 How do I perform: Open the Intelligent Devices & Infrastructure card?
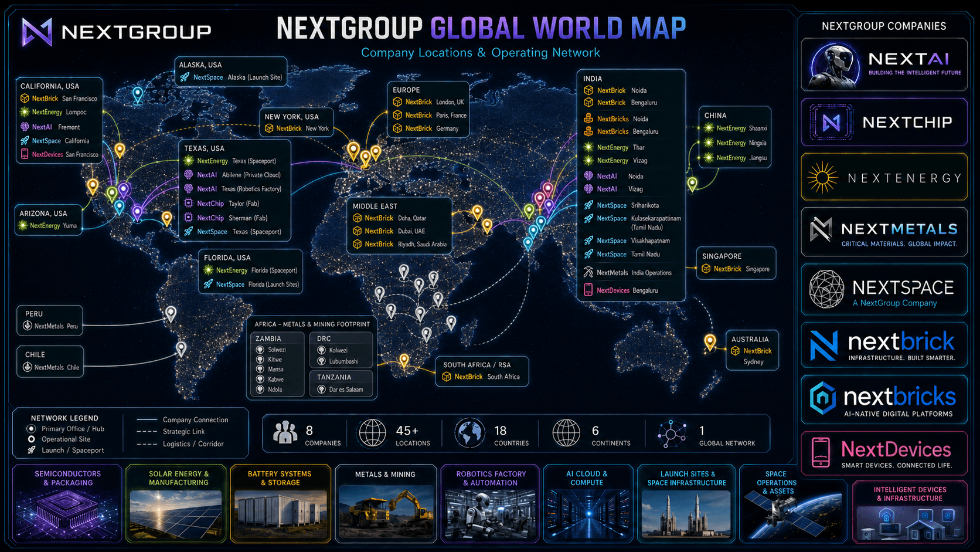[910, 511]
